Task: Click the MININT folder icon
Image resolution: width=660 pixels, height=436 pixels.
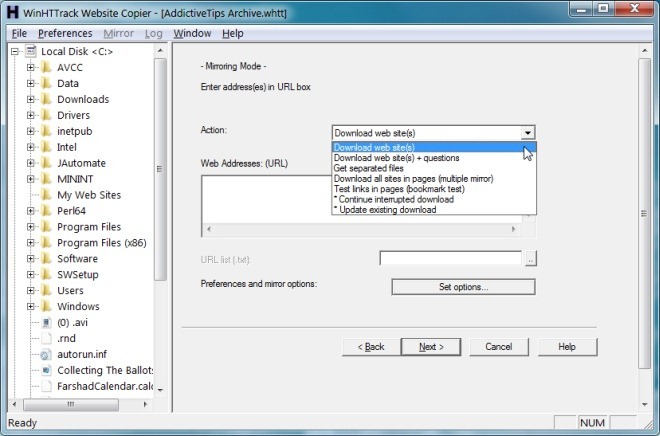Action: coord(46,179)
